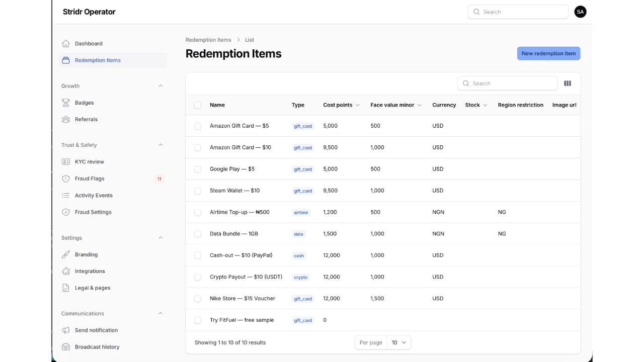The height and width of the screenshot is (362, 644).
Task: Toggle table columns icon
Action: (568, 83)
